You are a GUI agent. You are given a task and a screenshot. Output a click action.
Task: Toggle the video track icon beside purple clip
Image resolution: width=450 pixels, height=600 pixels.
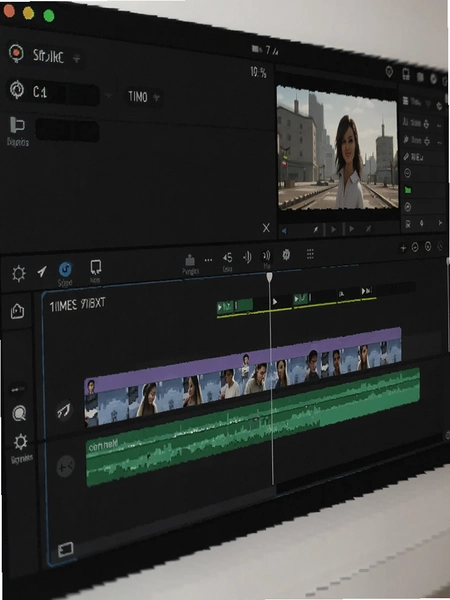pyautogui.click(x=64, y=410)
